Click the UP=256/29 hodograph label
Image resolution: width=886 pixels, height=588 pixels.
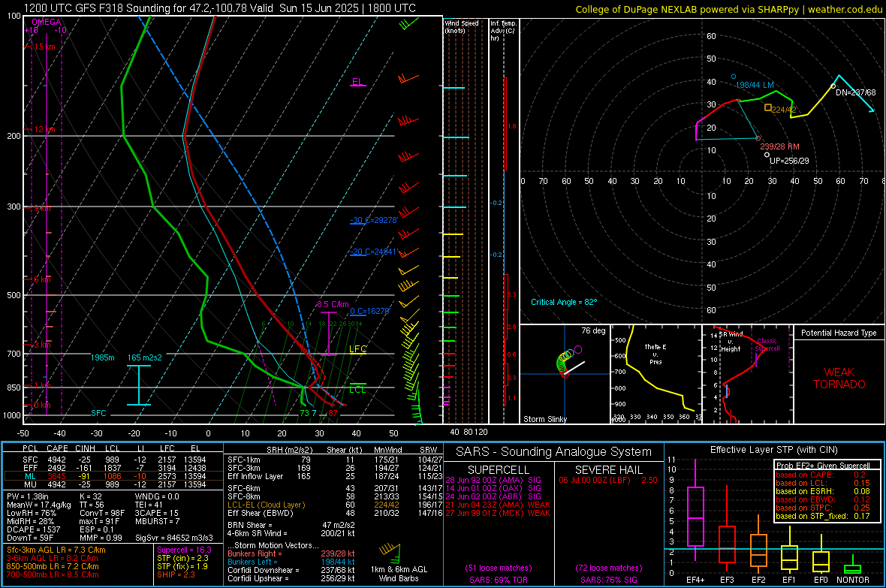(789, 161)
